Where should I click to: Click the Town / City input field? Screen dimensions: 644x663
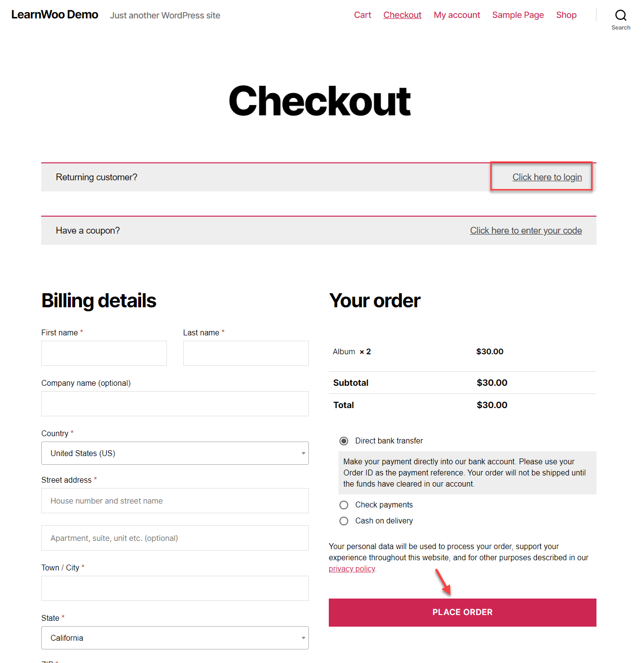175,588
